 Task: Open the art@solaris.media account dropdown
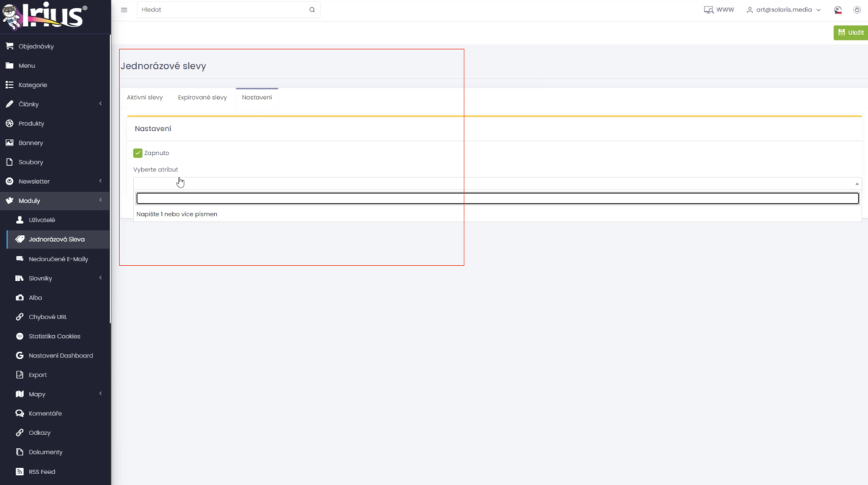click(785, 10)
